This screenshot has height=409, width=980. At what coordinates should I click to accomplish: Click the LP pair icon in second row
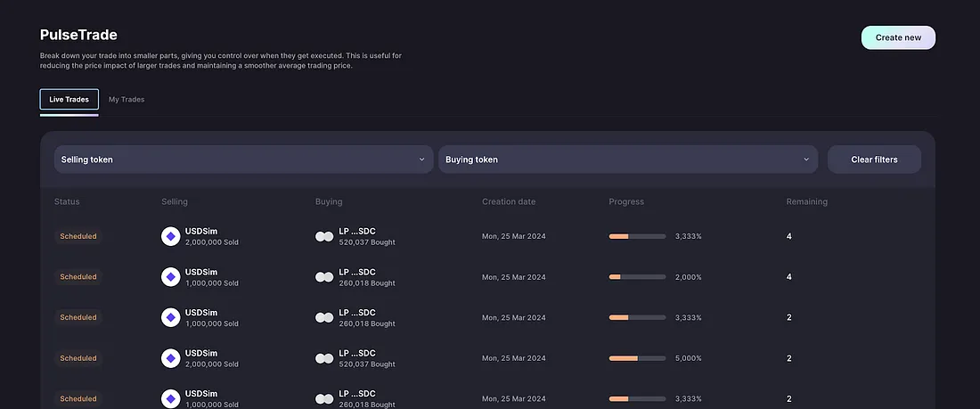click(324, 277)
